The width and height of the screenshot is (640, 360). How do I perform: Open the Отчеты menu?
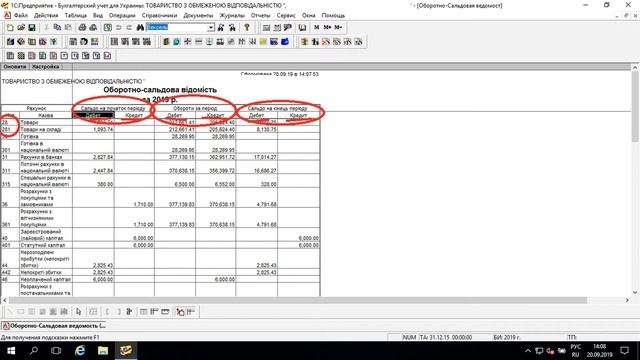(x=261, y=16)
